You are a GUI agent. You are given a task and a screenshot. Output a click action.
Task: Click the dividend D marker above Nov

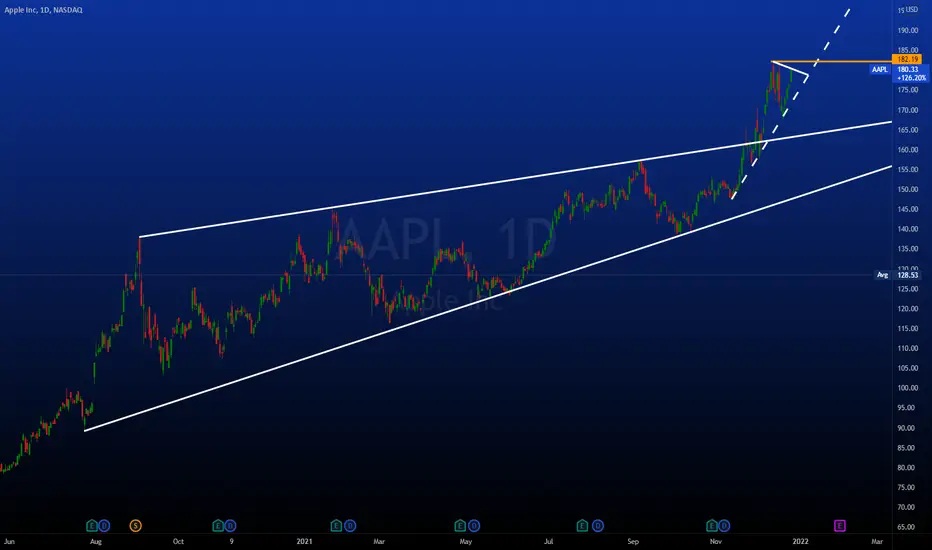click(724, 526)
